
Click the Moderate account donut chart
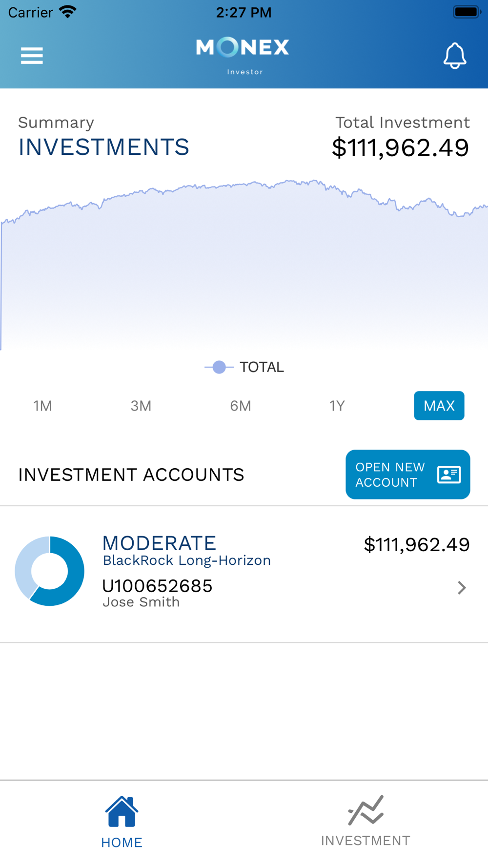50,571
